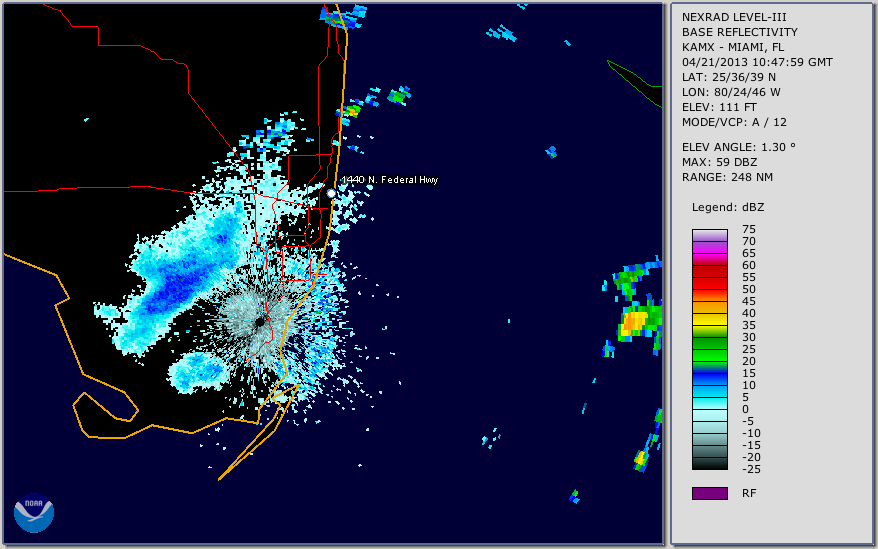The image size is (878, 549).
Task: Click the 'MODE/VCP: A / 12' text
Action: point(734,122)
